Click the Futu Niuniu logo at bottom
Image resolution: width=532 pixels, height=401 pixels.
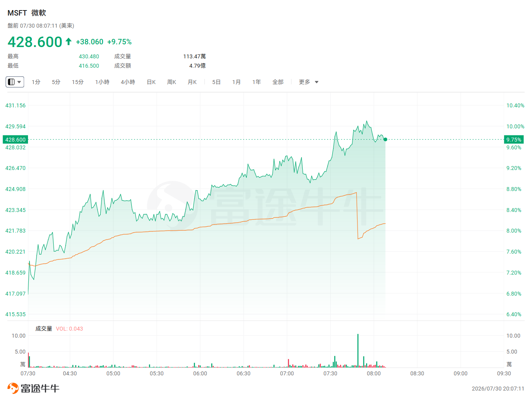(x=33, y=388)
